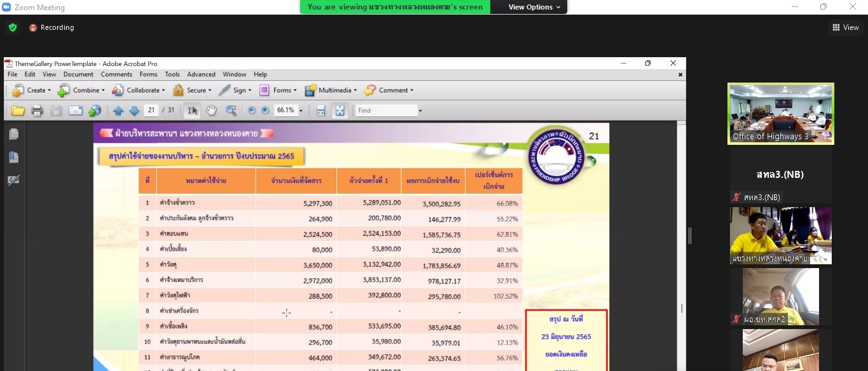
Task: Open the Pages panel in left sidebar
Action: [13, 134]
